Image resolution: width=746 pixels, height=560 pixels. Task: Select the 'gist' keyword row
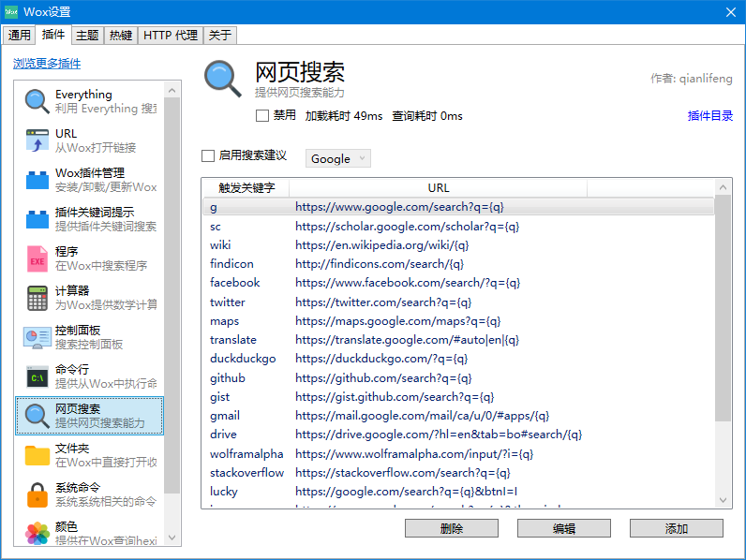pyautogui.click(x=458, y=397)
